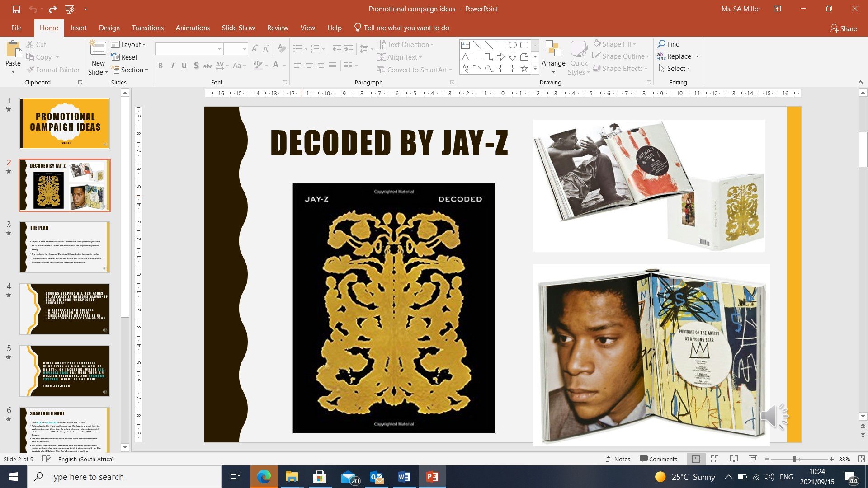This screenshot has width=868, height=488.
Task: Click the Redo icon
Action: 52,9
